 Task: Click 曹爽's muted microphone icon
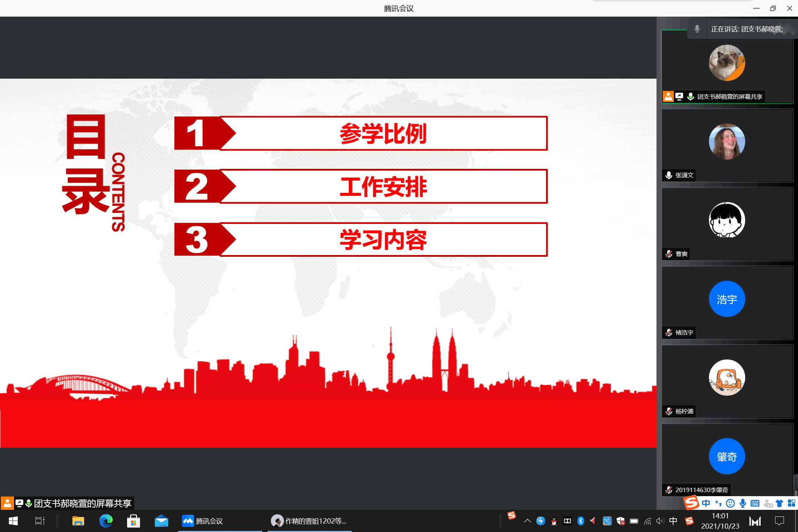(x=669, y=254)
